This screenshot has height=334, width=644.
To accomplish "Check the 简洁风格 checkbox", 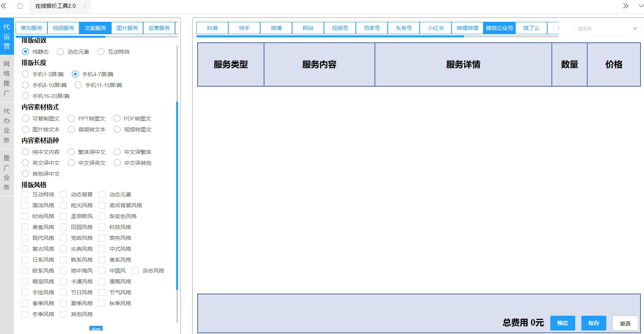I will point(25,205).
